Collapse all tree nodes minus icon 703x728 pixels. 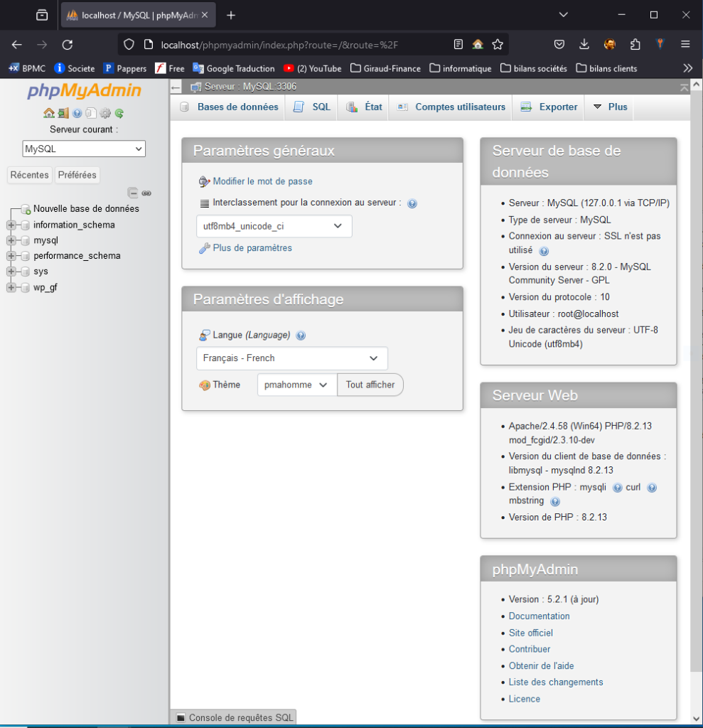coord(133,193)
